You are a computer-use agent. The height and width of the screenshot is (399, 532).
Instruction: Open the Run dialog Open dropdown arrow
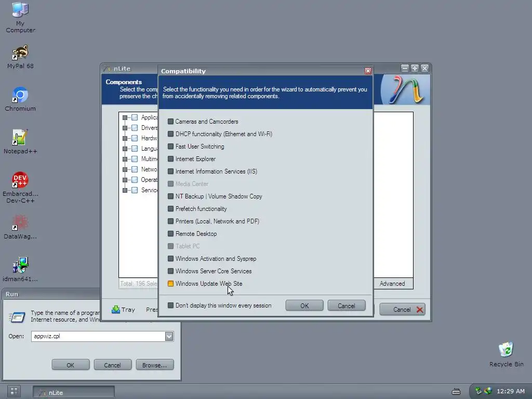coord(169,336)
